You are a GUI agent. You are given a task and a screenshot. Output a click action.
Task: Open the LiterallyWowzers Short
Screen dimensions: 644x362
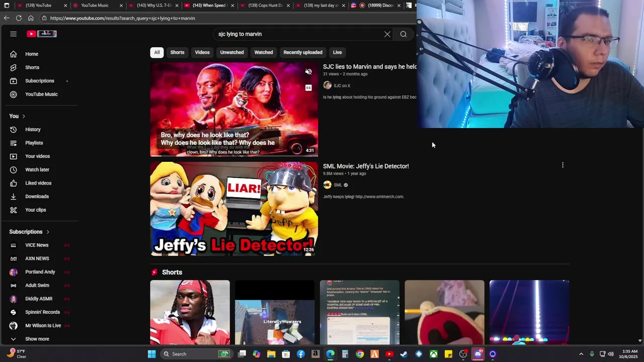point(275,313)
